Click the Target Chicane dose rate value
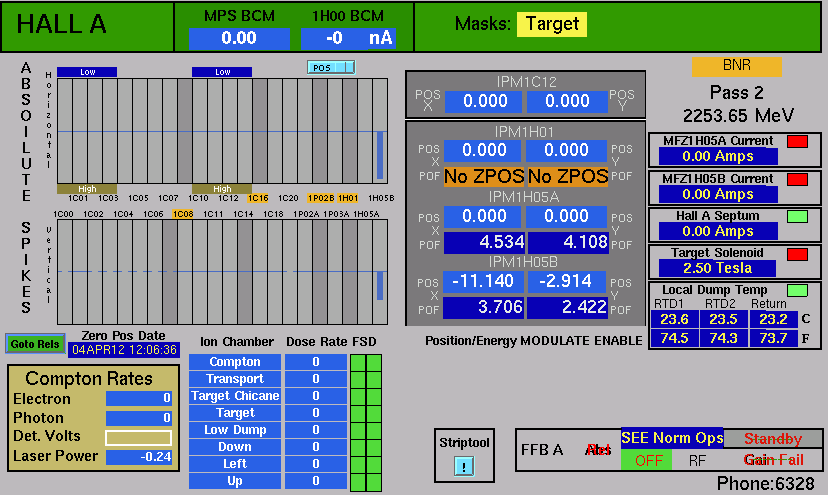Image resolution: width=828 pixels, height=495 pixels. [x=316, y=396]
